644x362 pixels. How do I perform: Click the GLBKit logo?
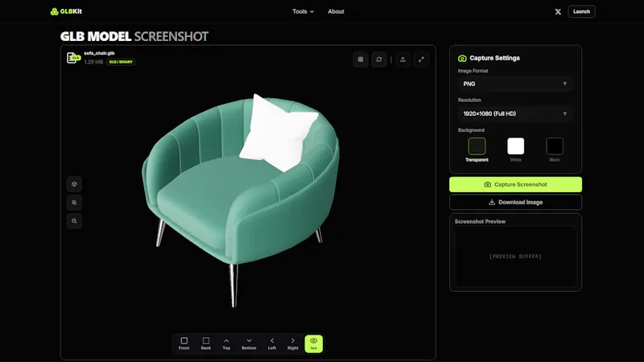pyautogui.click(x=66, y=11)
